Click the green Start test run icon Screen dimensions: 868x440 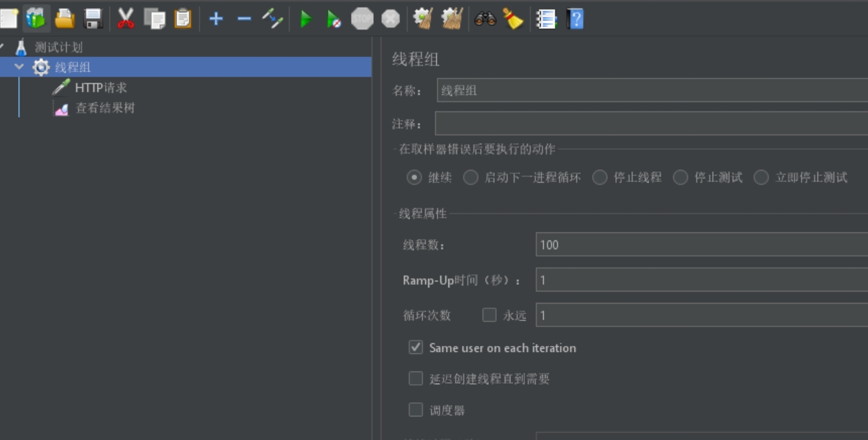(x=306, y=19)
